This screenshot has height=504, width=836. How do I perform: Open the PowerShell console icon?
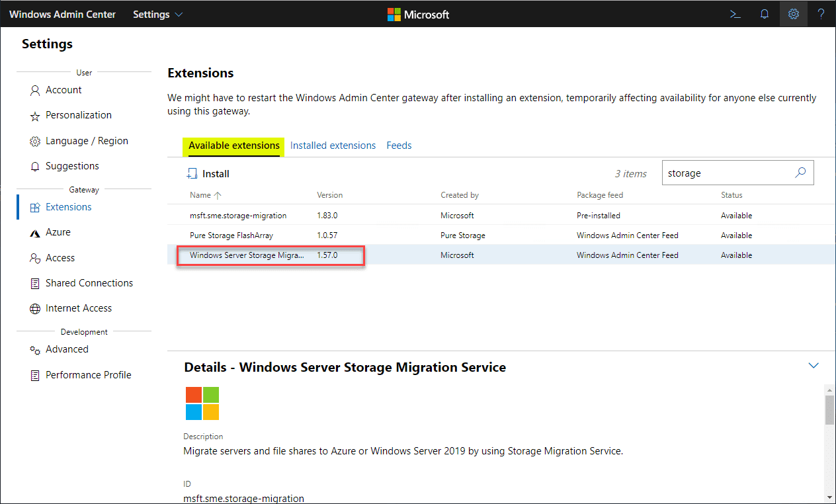735,14
